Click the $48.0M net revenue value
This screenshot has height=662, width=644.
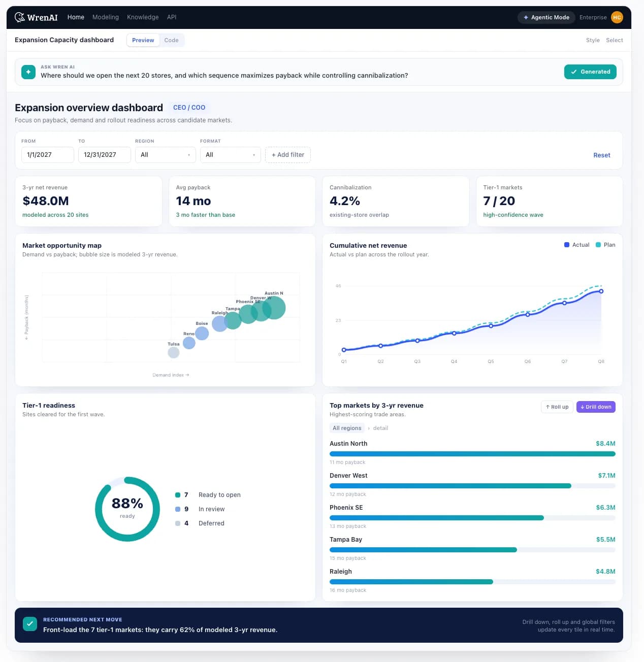coord(46,201)
